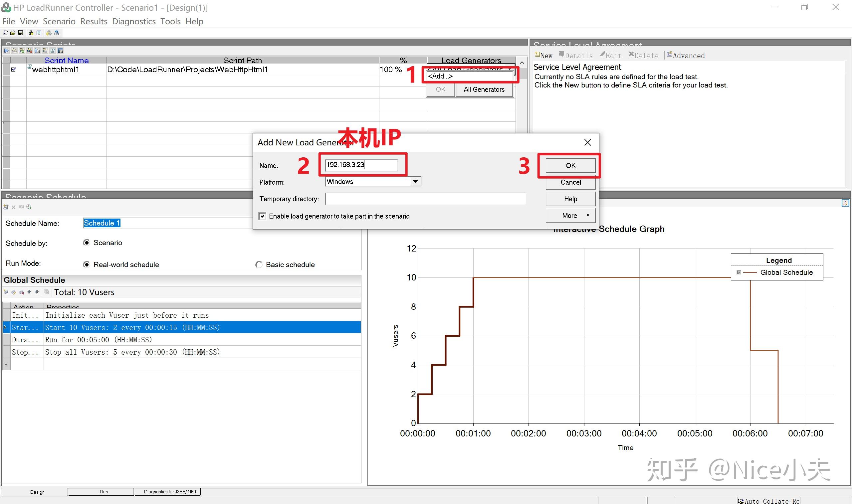Click the All Generators button
This screenshot has height=504, width=852.
tap(484, 90)
